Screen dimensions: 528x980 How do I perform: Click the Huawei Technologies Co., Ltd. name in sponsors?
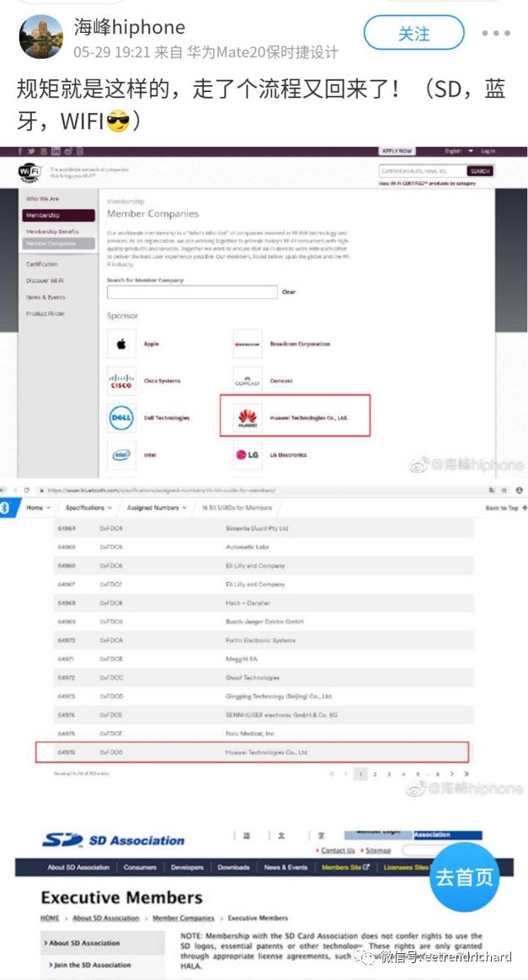309,417
